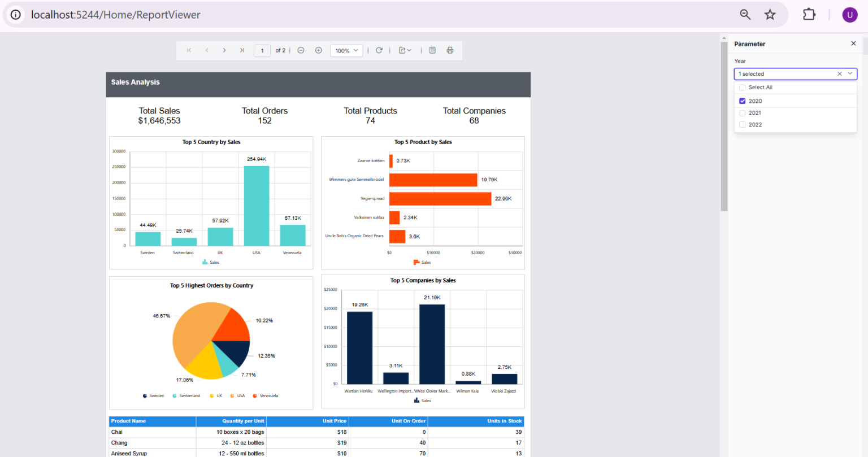Check the Select All checkbox

[x=743, y=88]
